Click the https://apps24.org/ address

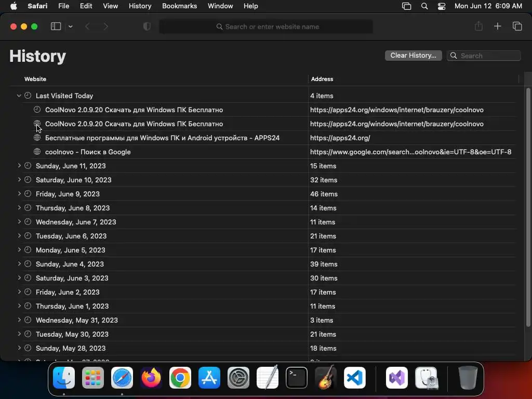[340, 138]
